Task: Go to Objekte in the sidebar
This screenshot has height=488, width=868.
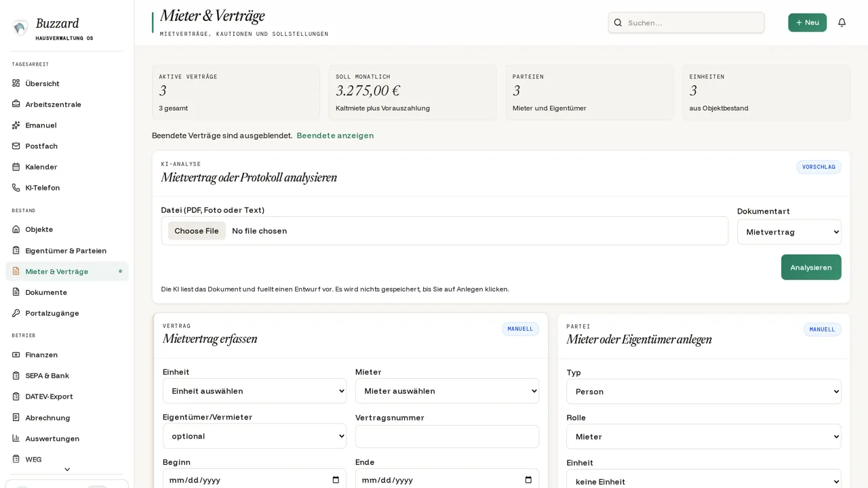Action: tap(66, 229)
